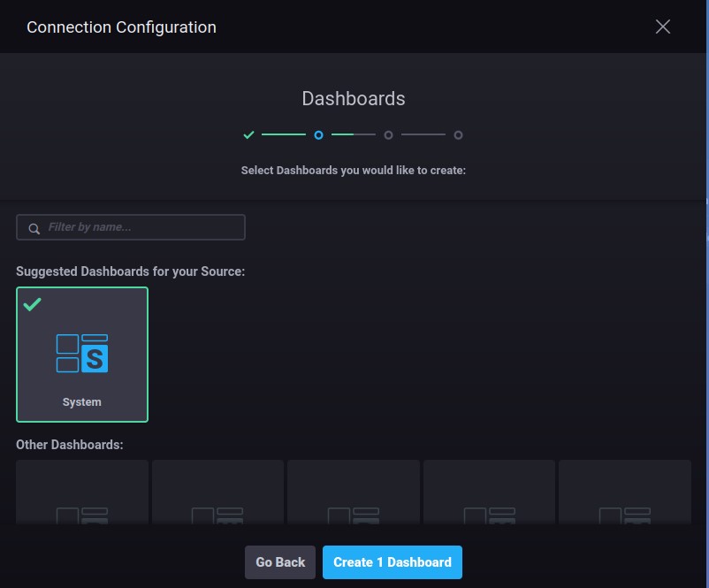Uncheck the green checkmark on System card
This screenshot has width=709, height=588.
(x=32, y=304)
